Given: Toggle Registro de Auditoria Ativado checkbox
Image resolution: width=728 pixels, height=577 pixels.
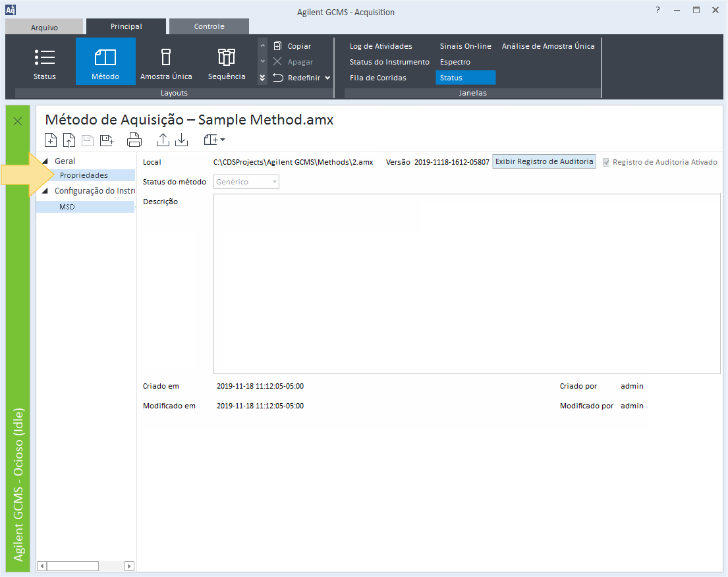Looking at the screenshot, I should tap(606, 162).
